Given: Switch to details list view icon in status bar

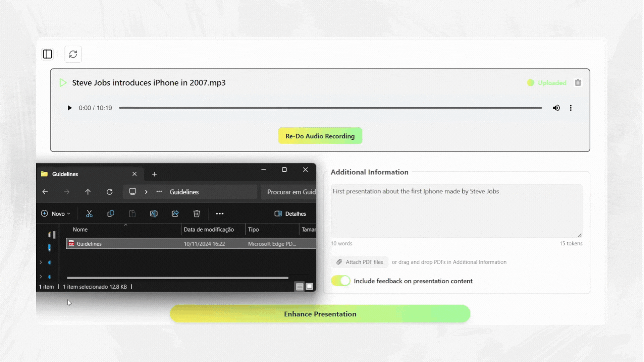Looking at the screenshot, I should coord(300,287).
